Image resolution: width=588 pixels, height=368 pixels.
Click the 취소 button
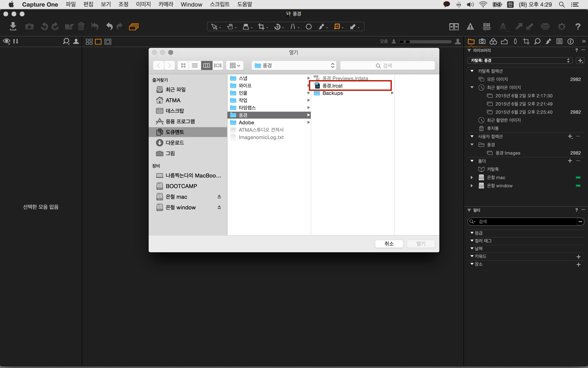point(389,243)
